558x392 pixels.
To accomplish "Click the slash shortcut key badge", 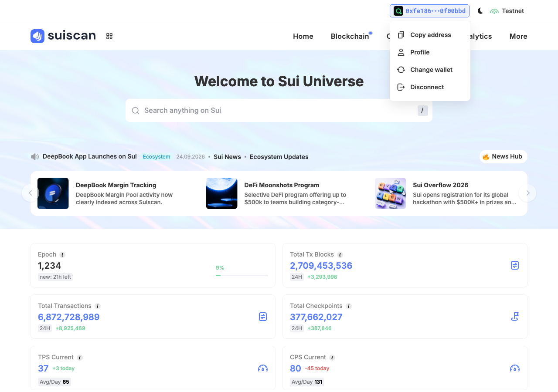I will (423, 111).
